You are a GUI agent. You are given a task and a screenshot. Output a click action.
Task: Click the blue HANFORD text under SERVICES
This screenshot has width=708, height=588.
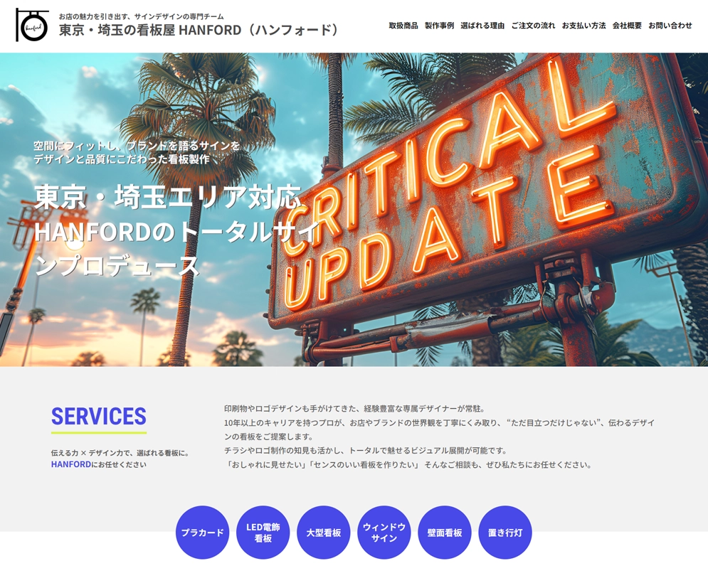(x=70, y=464)
